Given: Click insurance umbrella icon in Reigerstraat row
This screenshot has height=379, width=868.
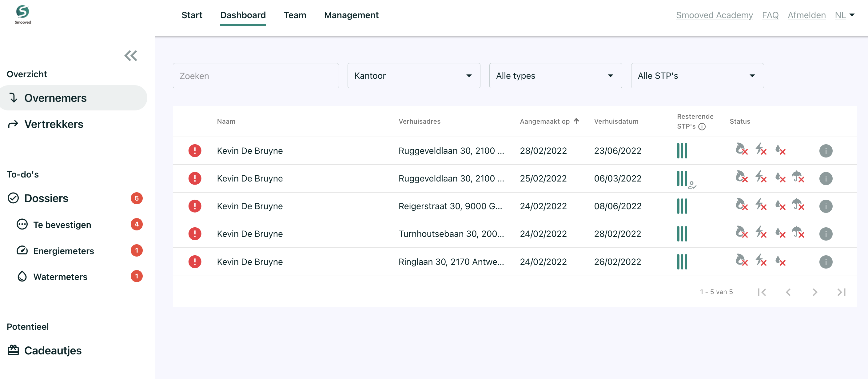Looking at the screenshot, I should pos(798,204).
